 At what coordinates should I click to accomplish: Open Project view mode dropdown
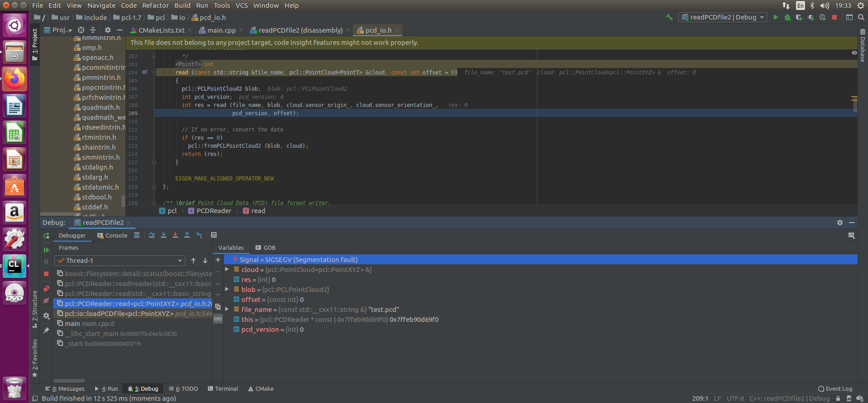[58, 30]
